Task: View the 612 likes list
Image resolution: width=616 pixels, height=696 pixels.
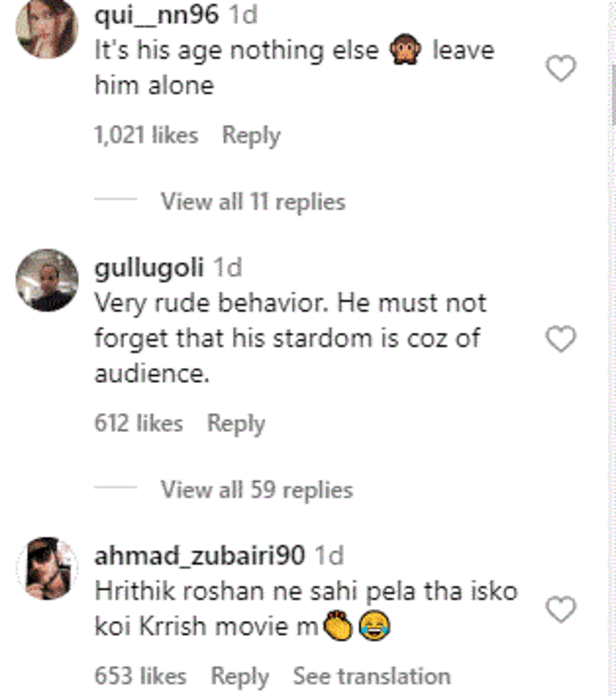Action: click(x=139, y=423)
